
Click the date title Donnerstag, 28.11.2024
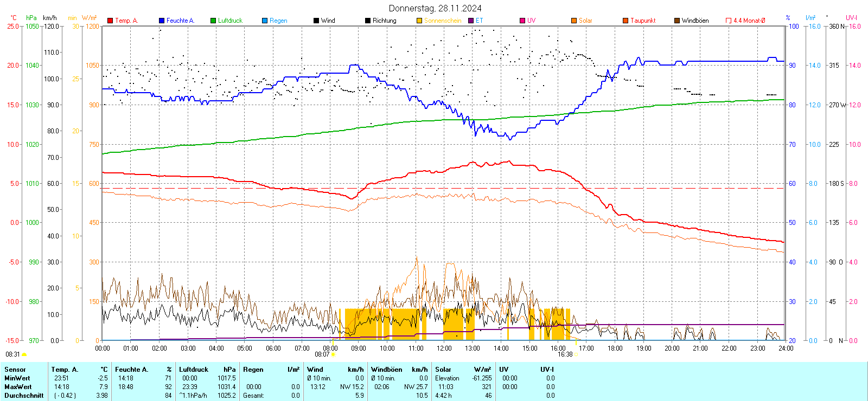click(x=435, y=8)
